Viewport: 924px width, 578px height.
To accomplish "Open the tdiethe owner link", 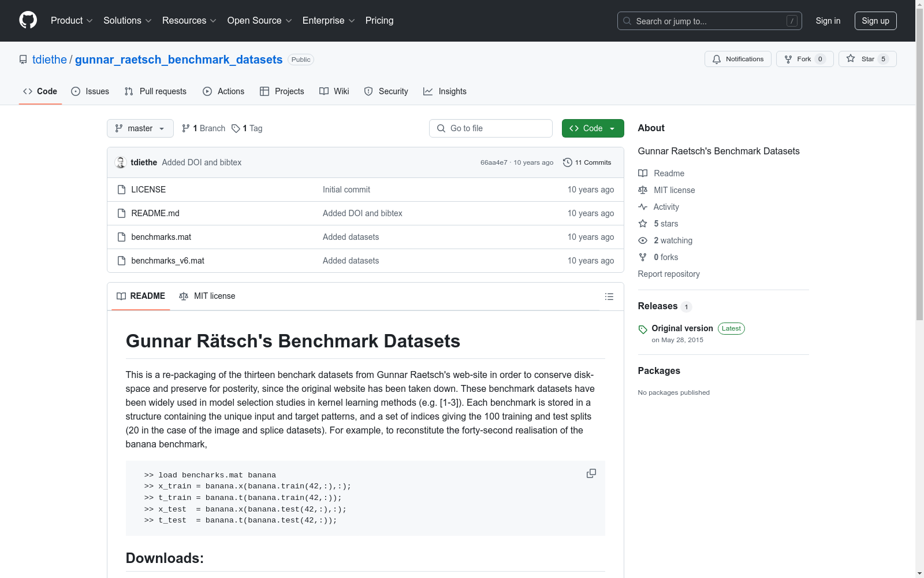I will [x=50, y=60].
